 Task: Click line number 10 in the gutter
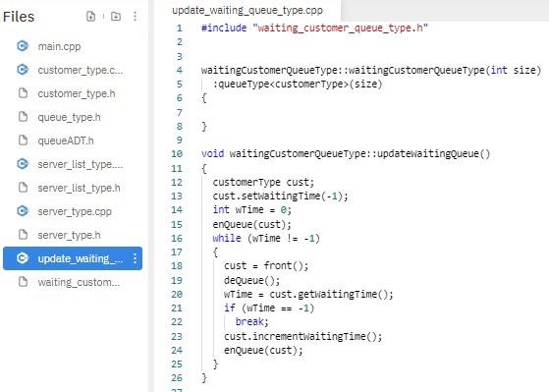[x=177, y=154]
